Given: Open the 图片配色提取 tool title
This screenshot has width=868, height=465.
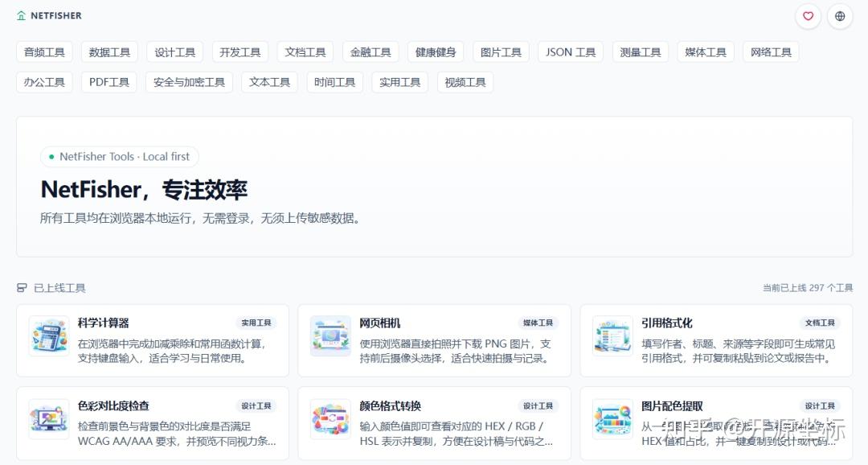Looking at the screenshot, I should point(672,405).
